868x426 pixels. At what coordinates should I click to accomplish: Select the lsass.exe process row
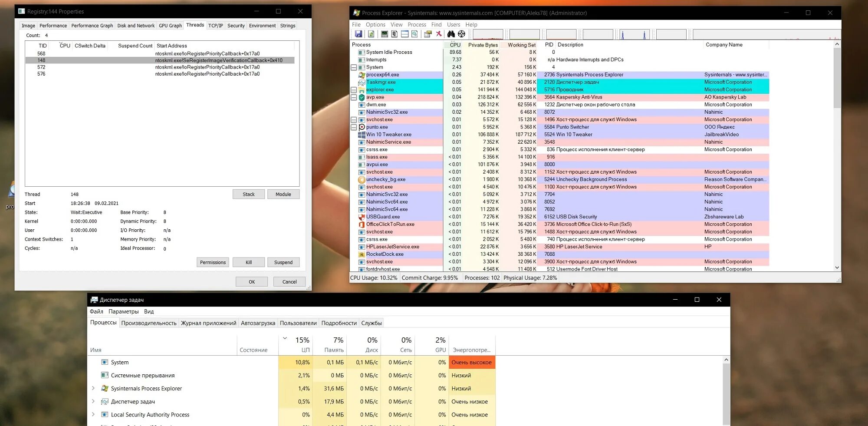tap(559, 157)
